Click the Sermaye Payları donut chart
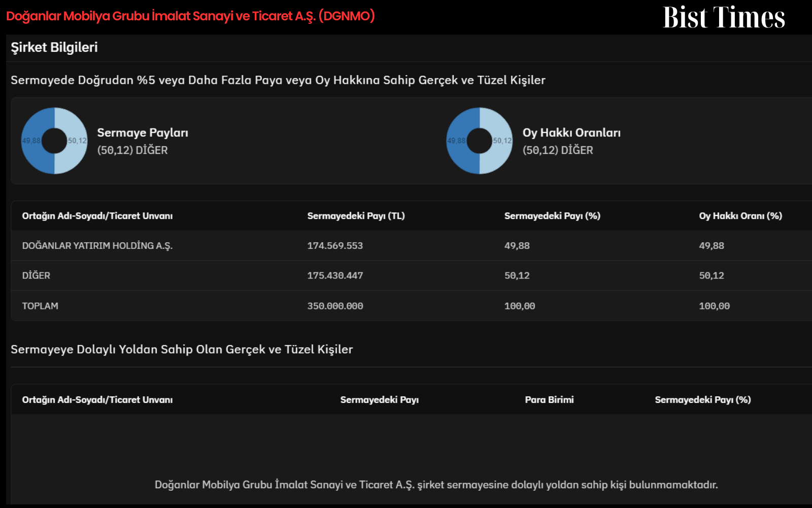The image size is (812, 508). pos(54,141)
